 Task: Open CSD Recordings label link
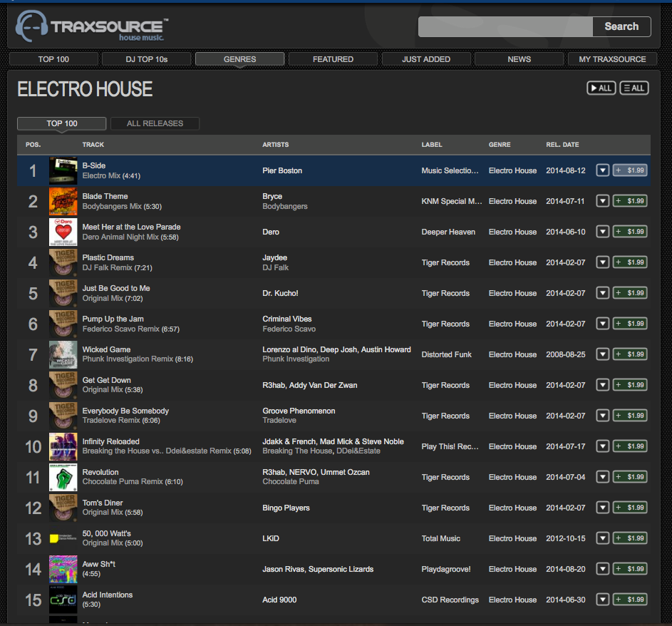[450, 600]
